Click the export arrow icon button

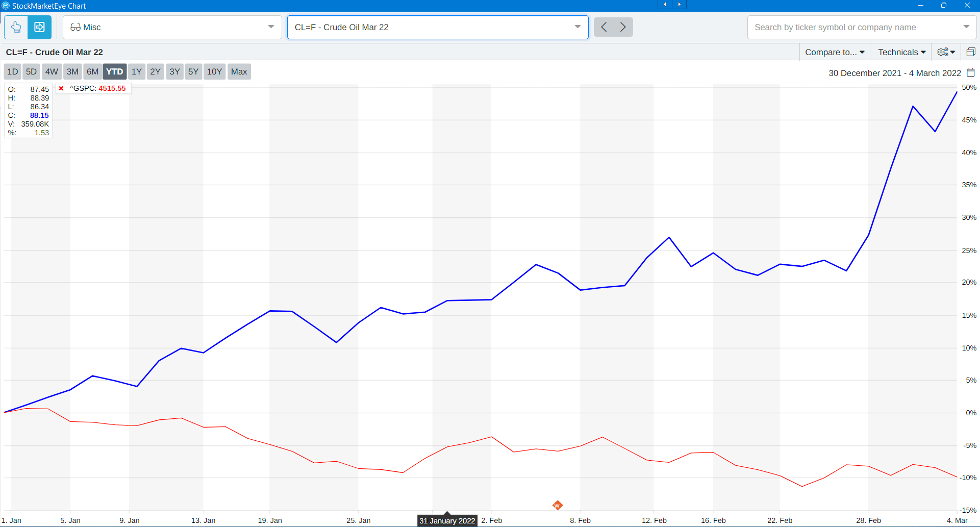pos(39,27)
